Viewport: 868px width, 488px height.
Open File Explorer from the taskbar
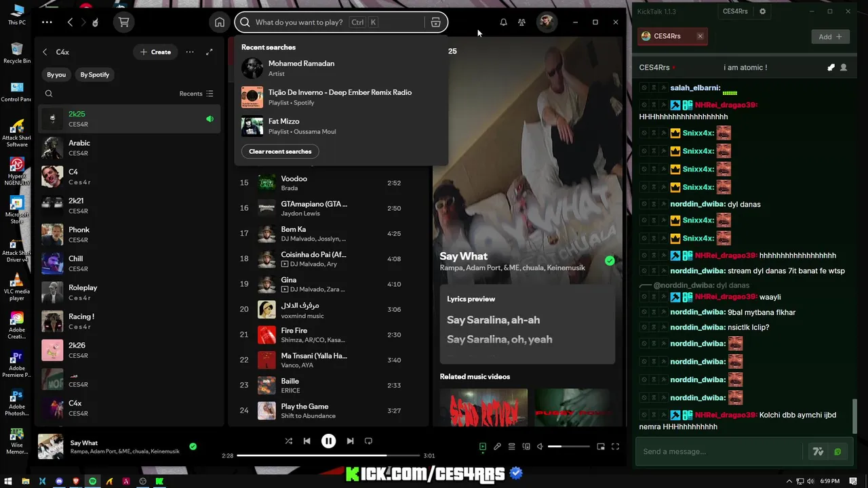[x=26, y=481]
